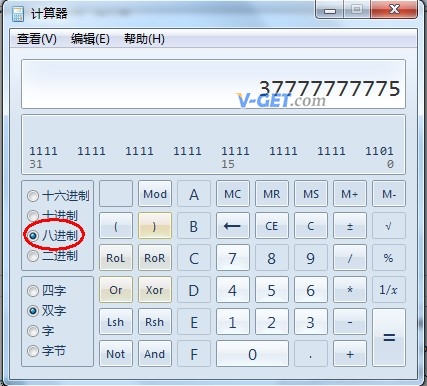Click the close parenthesis button
The image size is (427, 386).
pyautogui.click(x=155, y=226)
